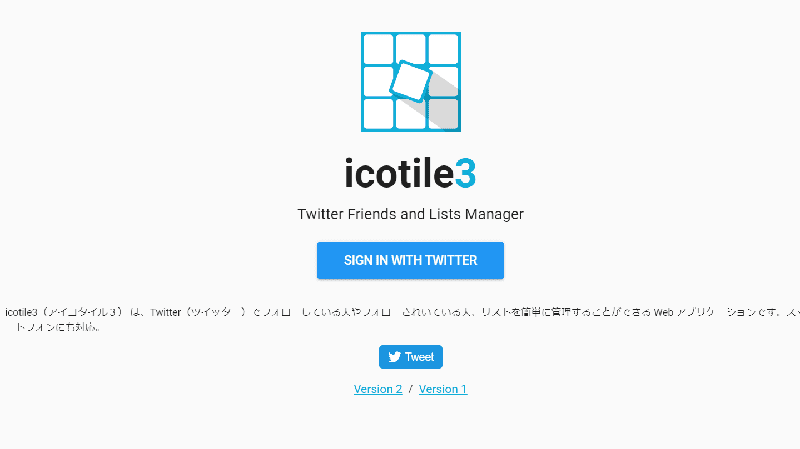Click the tilted center tile in logo
800x449 pixels.
(x=410, y=80)
